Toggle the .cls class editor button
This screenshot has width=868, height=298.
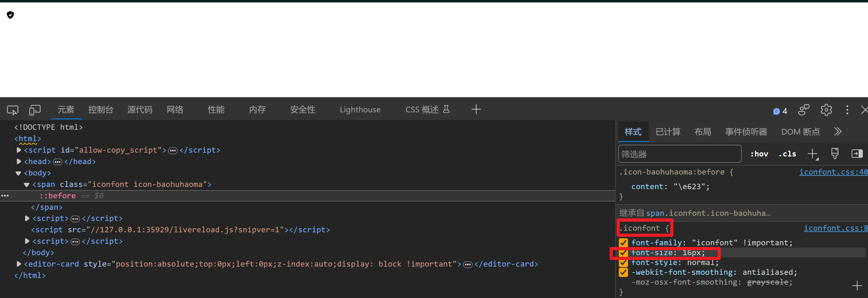tap(787, 154)
